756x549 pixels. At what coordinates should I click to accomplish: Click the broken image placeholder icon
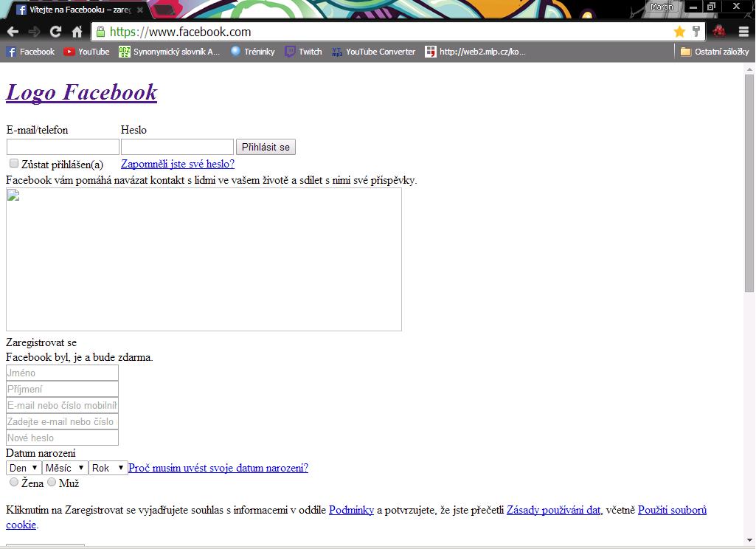(13, 195)
